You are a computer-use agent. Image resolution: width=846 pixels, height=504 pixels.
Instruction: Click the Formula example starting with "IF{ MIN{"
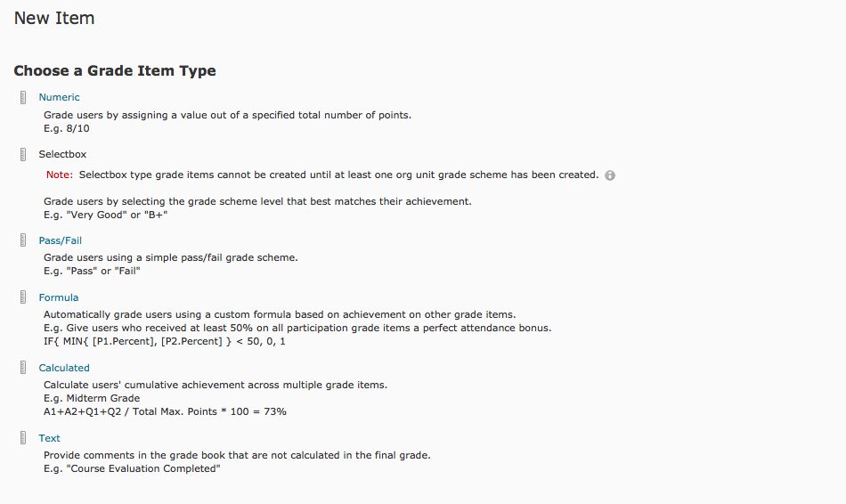click(x=165, y=341)
